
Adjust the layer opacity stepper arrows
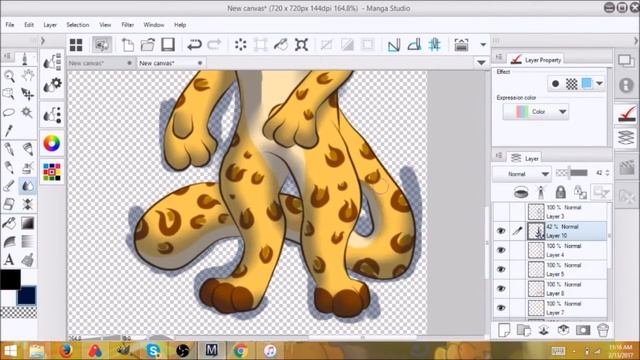[607, 173]
